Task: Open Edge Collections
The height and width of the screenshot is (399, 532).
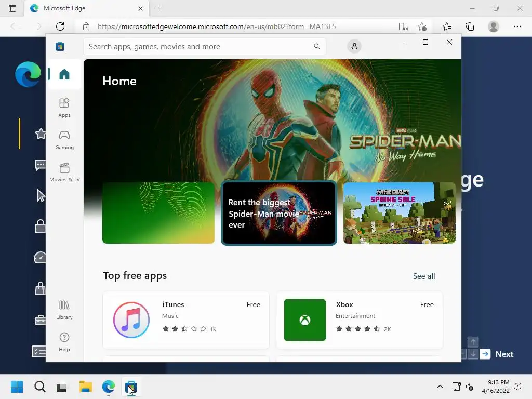Action: coord(470,26)
